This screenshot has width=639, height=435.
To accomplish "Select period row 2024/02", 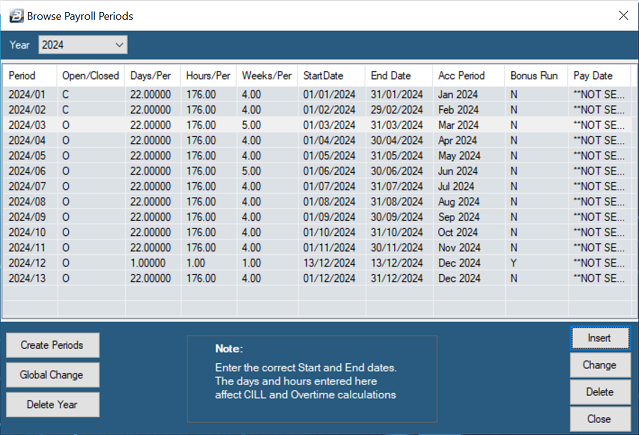I will [x=317, y=110].
